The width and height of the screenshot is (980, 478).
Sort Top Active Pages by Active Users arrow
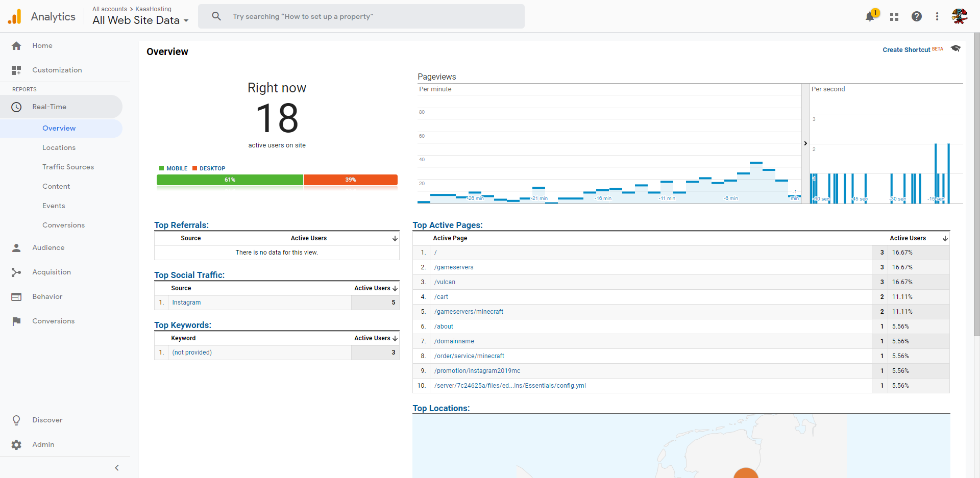[x=945, y=238]
